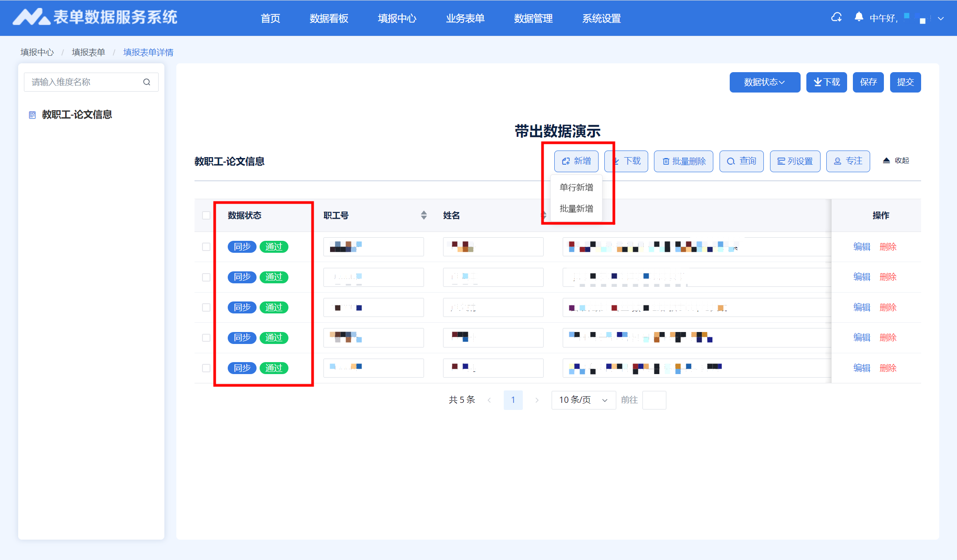957x560 pixels.
Task: Open the notification bell
Action: tap(859, 17)
